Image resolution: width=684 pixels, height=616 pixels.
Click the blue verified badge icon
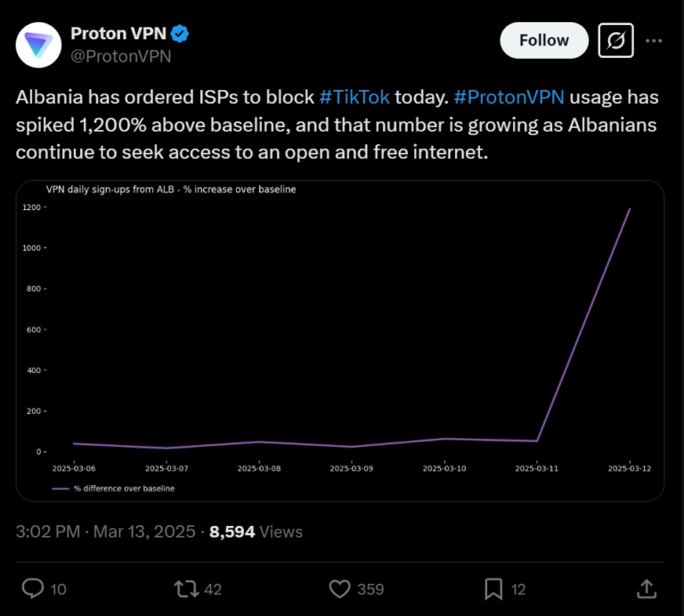[180, 34]
